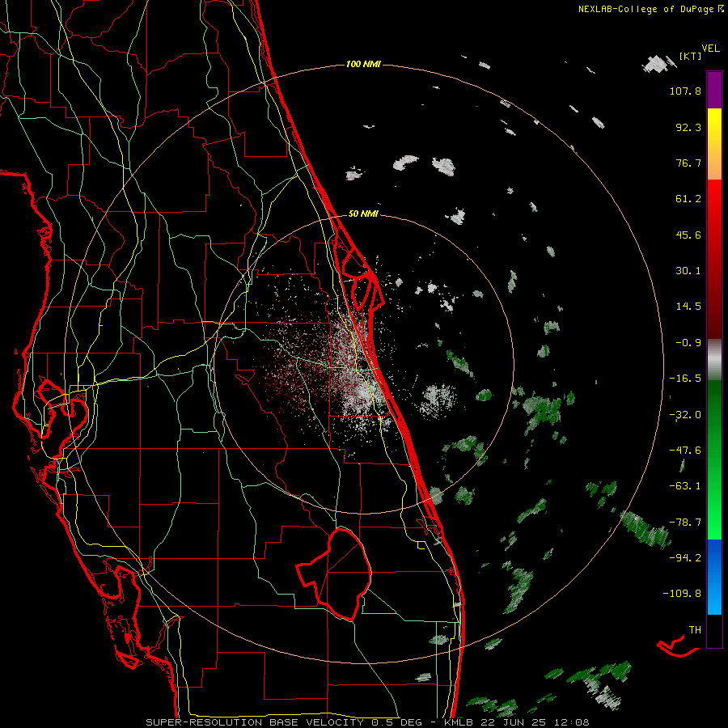Click the 100 NMI range ring label

click(363, 64)
